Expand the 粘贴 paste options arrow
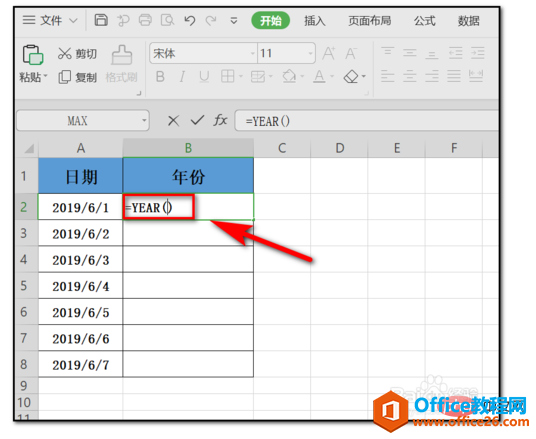Viewport: 536px width, 439px height. (x=45, y=76)
